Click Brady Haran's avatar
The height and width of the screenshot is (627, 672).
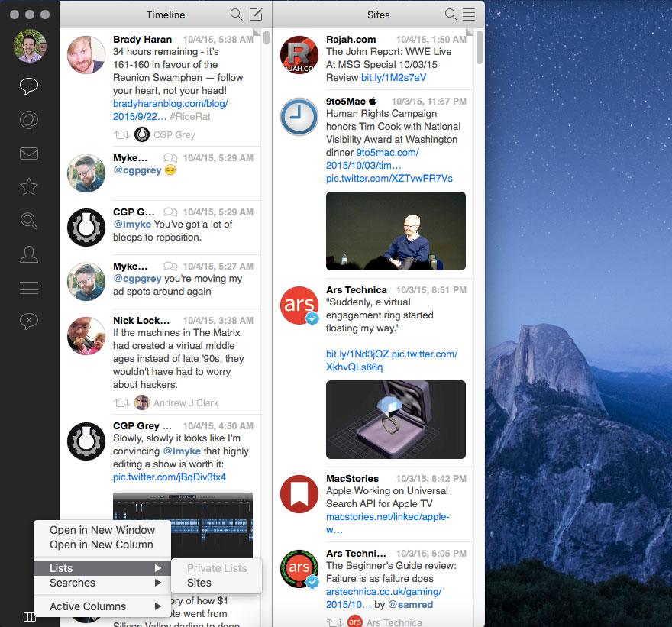(86, 55)
